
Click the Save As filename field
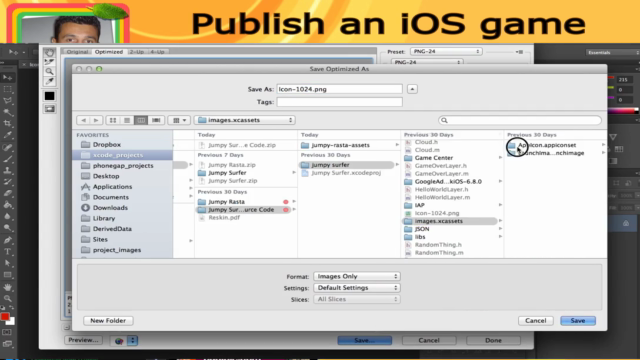tap(340, 89)
